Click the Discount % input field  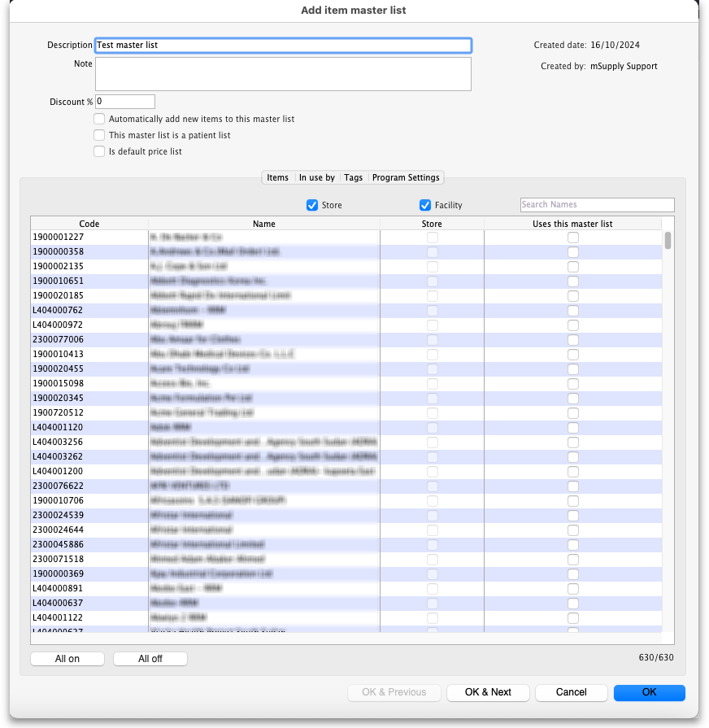[125, 102]
